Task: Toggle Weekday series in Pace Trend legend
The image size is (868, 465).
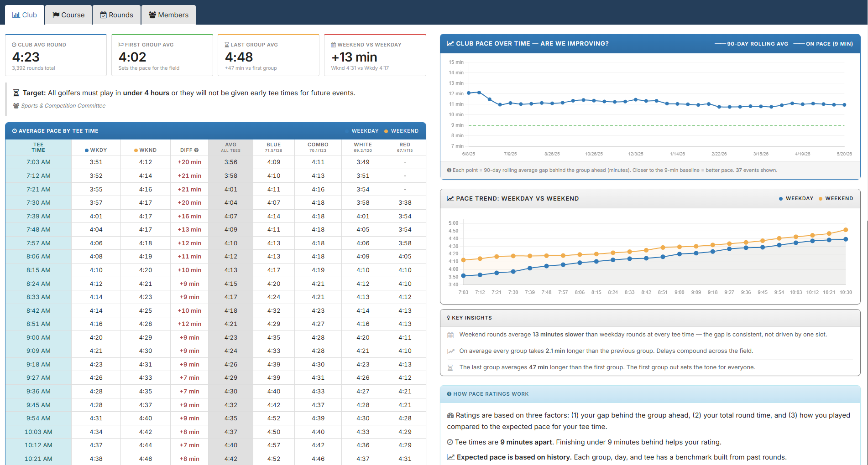Action: (796, 198)
